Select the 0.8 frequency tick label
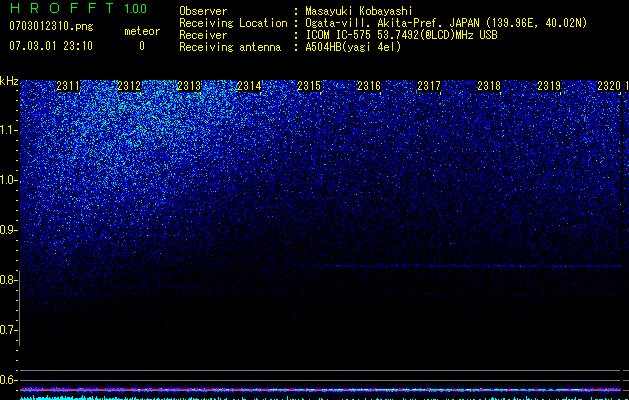This screenshot has width=629, height=400. point(8,280)
